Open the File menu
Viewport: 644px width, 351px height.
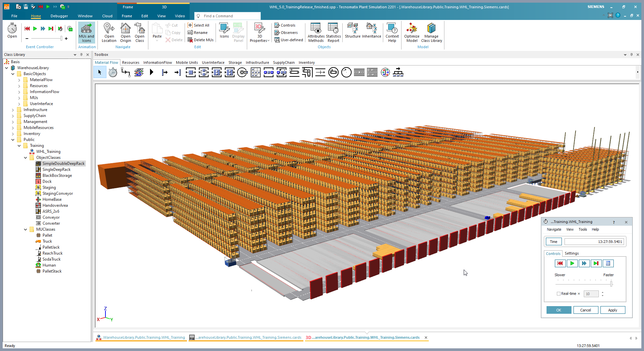point(14,16)
